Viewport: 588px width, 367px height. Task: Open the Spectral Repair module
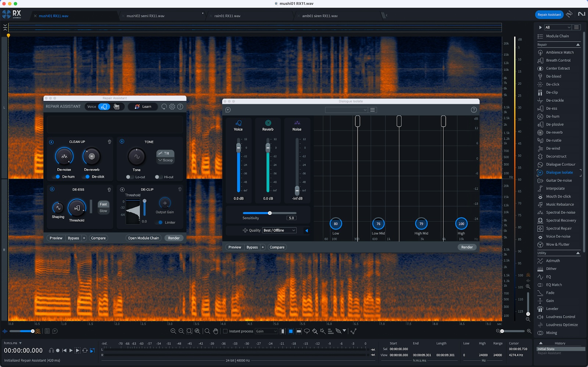559,229
